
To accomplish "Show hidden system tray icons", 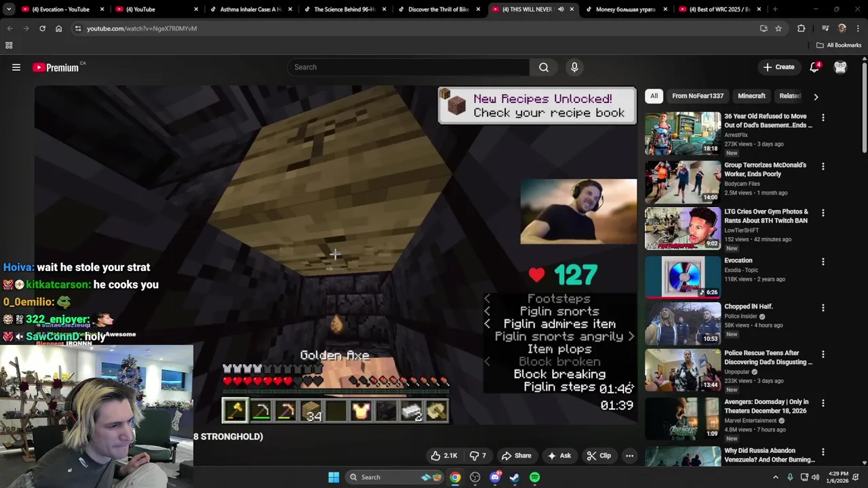I will click(776, 477).
